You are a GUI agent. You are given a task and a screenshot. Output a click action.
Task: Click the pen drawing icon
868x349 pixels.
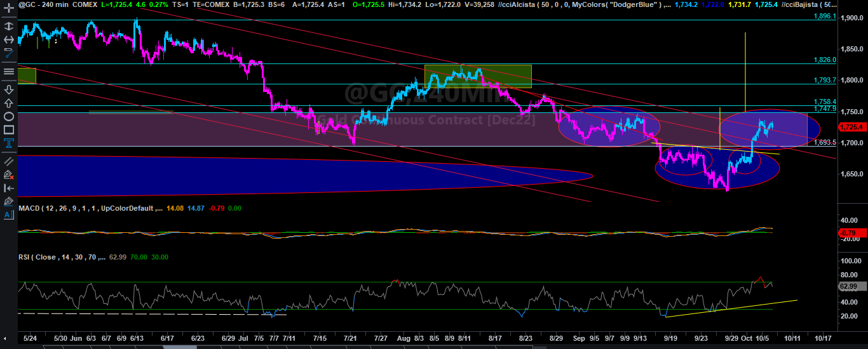pos(8,201)
